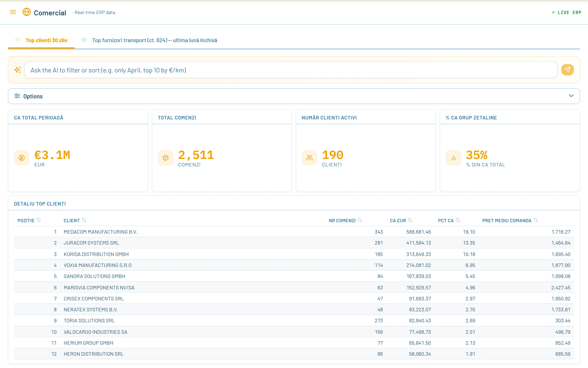This screenshot has height=368, width=588.
Task: Send the AI query with paper-plane button
Action: [567, 70]
